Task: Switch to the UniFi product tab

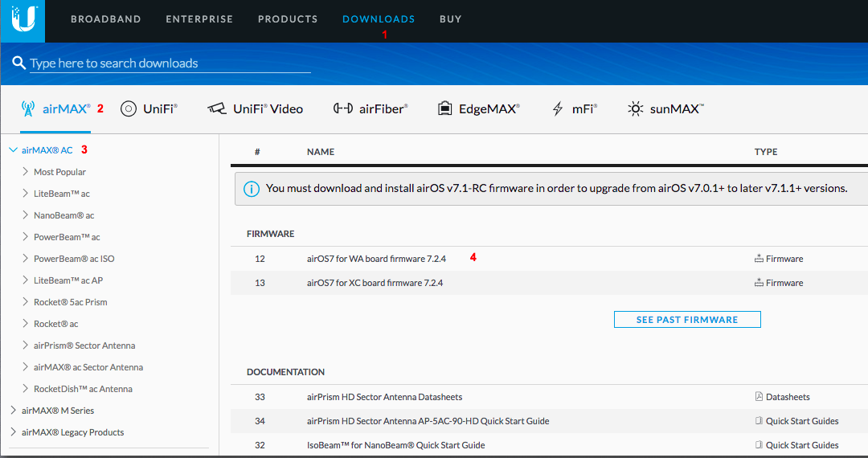Action: point(149,109)
